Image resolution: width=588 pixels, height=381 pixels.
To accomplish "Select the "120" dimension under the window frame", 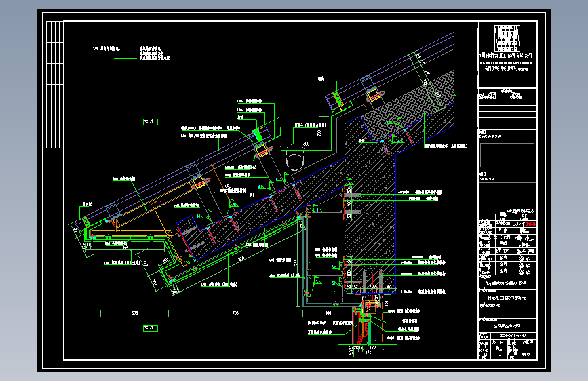I will (x=372, y=348).
